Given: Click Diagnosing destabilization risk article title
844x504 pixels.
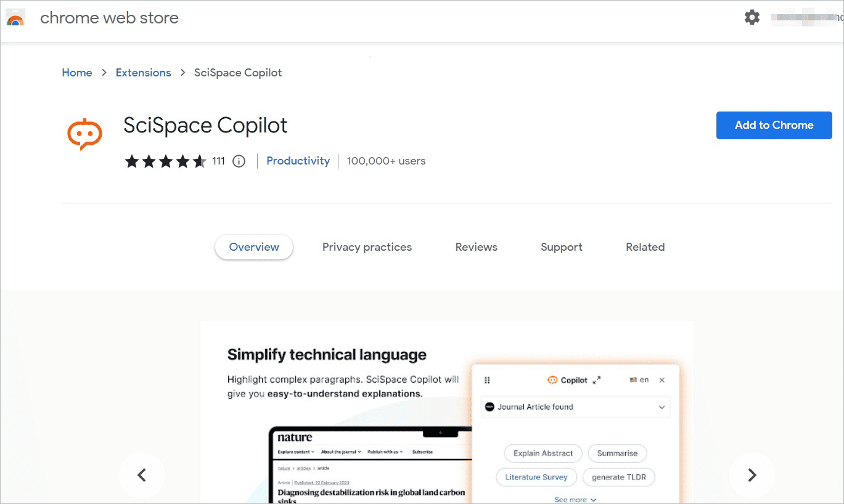Looking at the screenshot, I should pyautogui.click(x=371, y=496).
